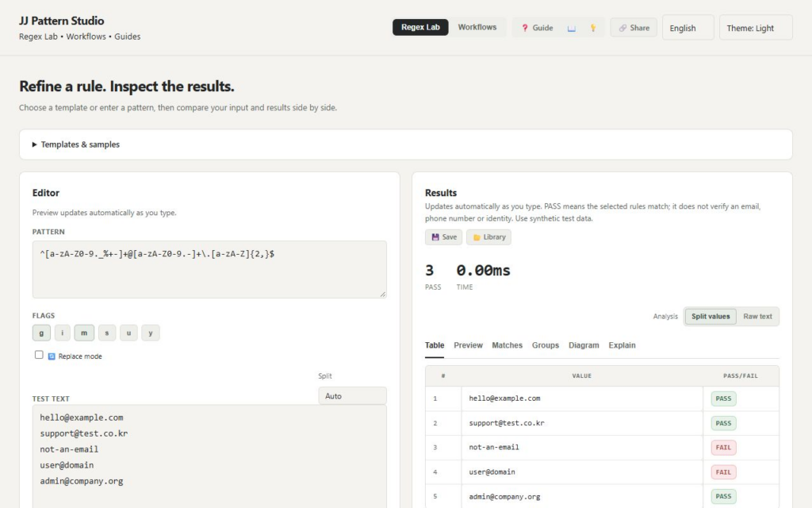Open the Guide with question mark
The image size is (812, 508).
537,28
